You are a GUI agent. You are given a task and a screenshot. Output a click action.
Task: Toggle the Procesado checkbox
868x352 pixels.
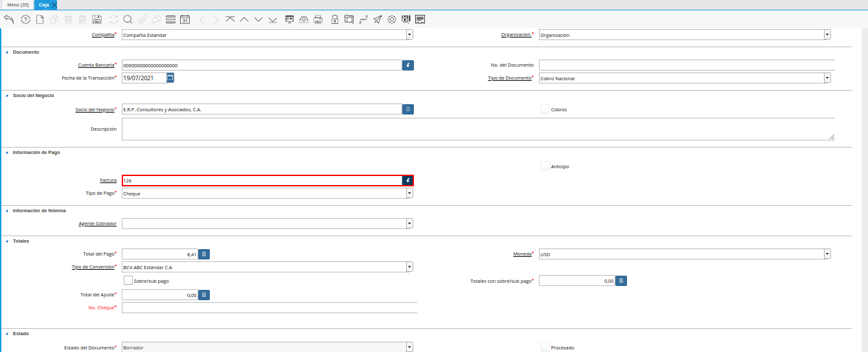pyautogui.click(x=545, y=347)
